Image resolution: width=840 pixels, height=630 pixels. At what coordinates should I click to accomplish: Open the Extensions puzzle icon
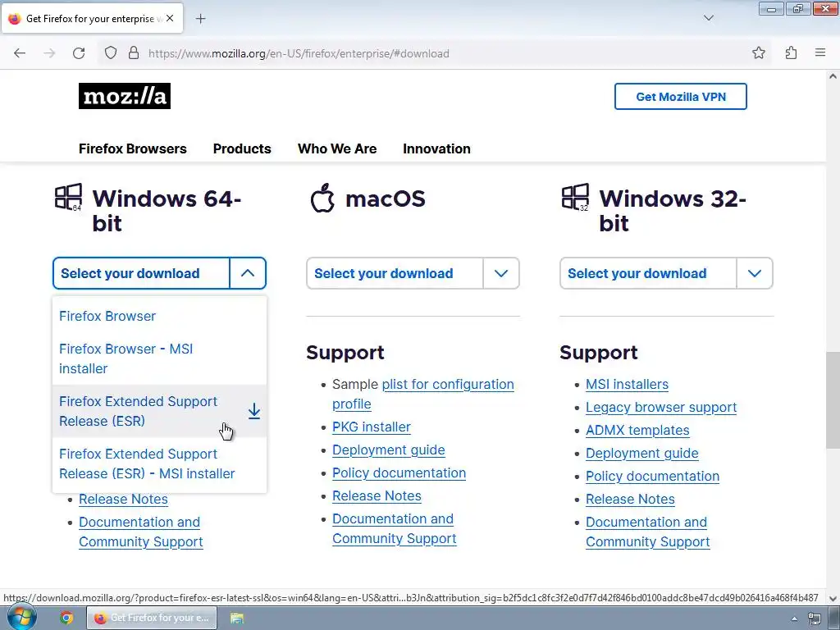click(x=792, y=53)
